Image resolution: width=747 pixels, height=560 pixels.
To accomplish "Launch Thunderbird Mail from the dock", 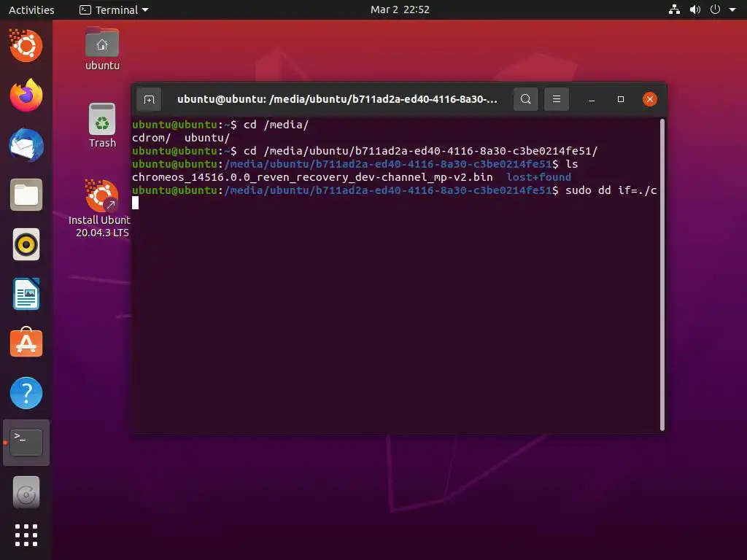I will tap(26, 145).
